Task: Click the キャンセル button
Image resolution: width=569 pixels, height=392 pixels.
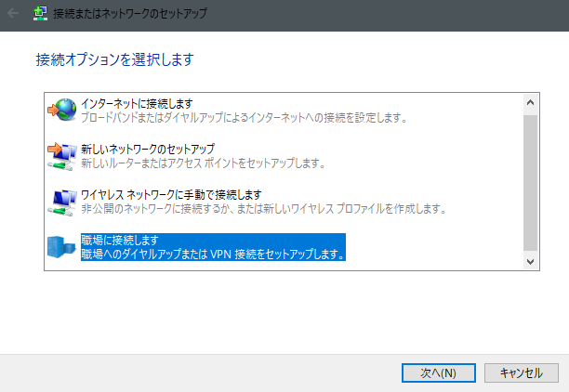Action: click(x=521, y=372)
